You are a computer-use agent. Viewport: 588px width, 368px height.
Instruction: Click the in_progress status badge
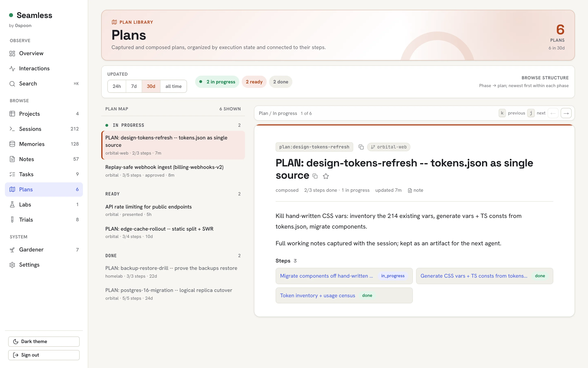tap(393, 276)
